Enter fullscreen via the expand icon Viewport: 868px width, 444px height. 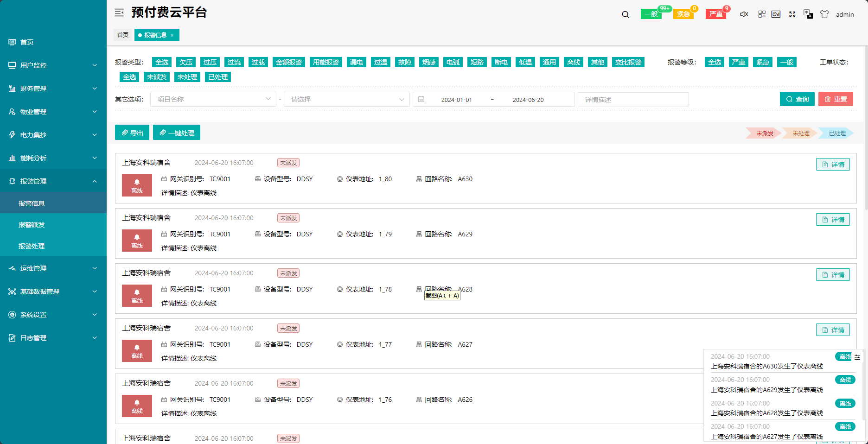tap(792, 14)
